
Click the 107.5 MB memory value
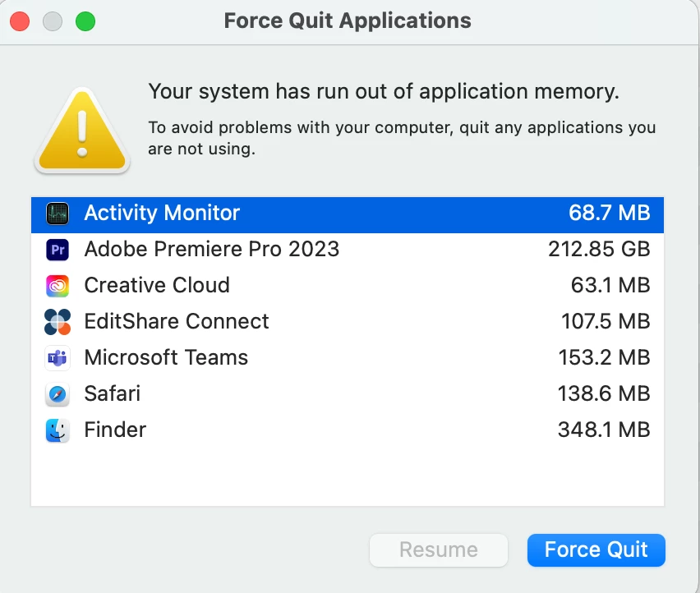(606, 321)
